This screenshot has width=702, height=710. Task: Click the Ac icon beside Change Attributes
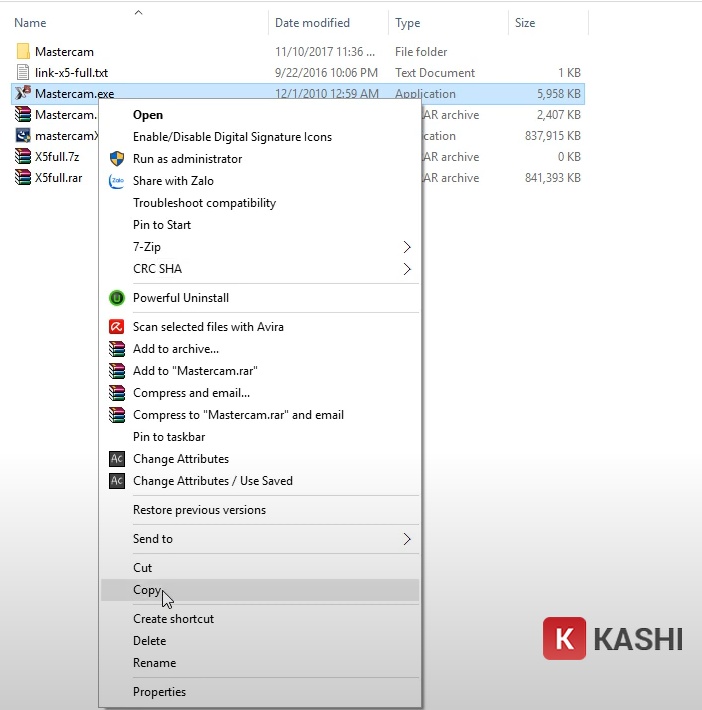pyautogui.click(x=117, y=459)
